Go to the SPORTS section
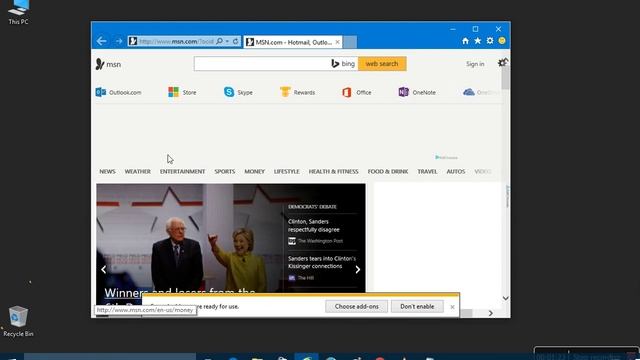Image resolution: width=640 pixels, height=360 pixels. coord(224,171)
